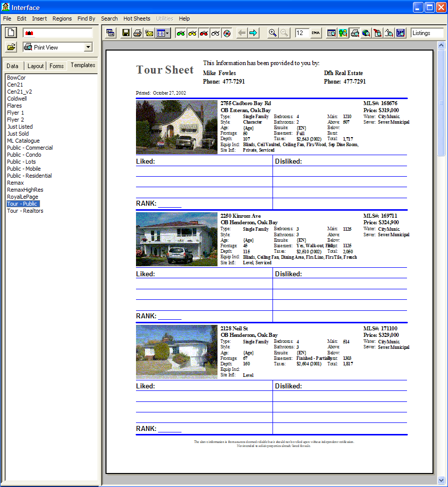Open the Help menu
The width and height of the screenshot is (448, 487).
(184, 19)
